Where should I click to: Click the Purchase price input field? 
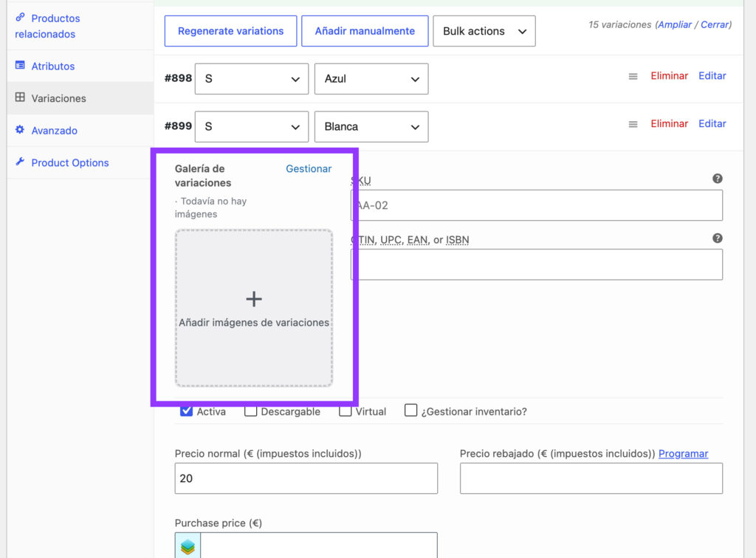tap(319, 545)
